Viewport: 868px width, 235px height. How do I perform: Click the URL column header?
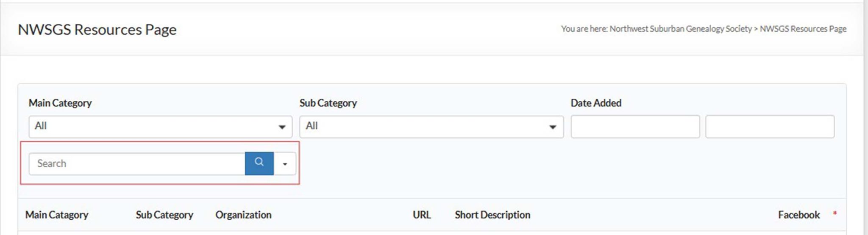tap(421, 215)
